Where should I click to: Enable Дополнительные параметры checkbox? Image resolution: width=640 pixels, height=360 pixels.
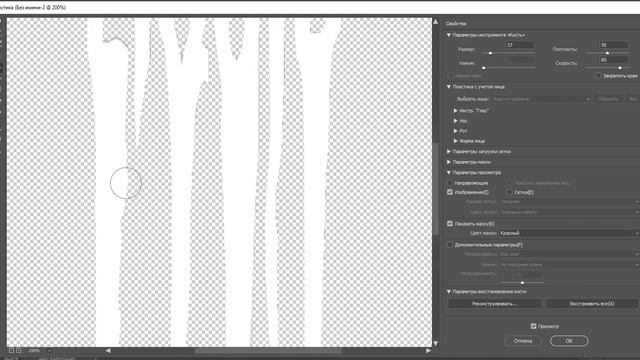click(x=450, y=245)
